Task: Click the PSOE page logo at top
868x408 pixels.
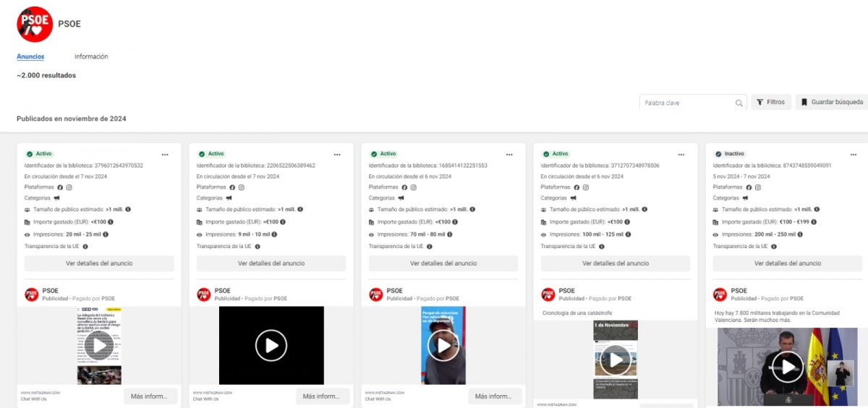Action: (34, 24)
